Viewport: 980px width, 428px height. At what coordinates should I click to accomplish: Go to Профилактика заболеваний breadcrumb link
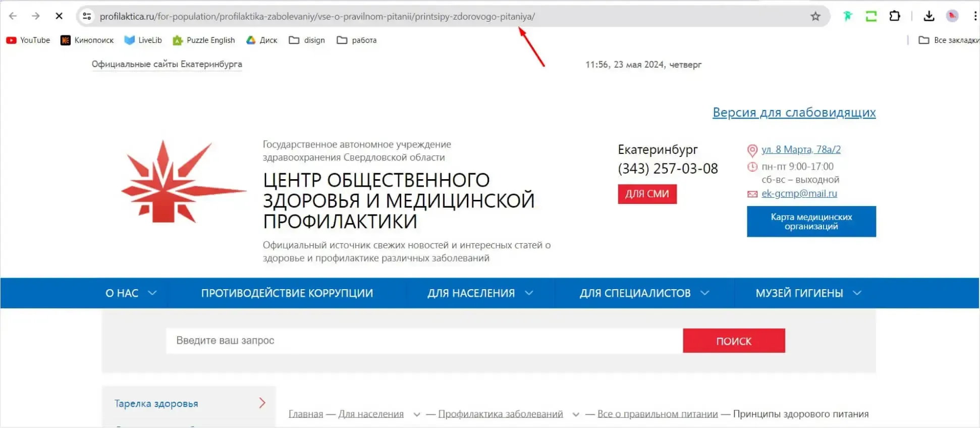pyautogui.click(x=501, y=414)
